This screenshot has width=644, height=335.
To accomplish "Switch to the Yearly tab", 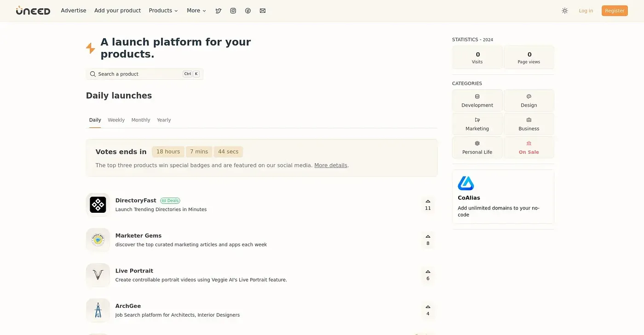I will click(x=164, y=120).
